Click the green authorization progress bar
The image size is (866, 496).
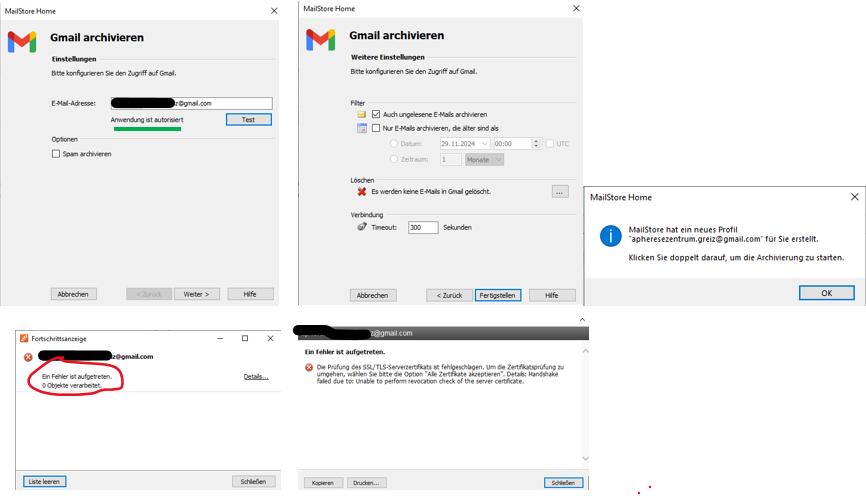(147, 129)
